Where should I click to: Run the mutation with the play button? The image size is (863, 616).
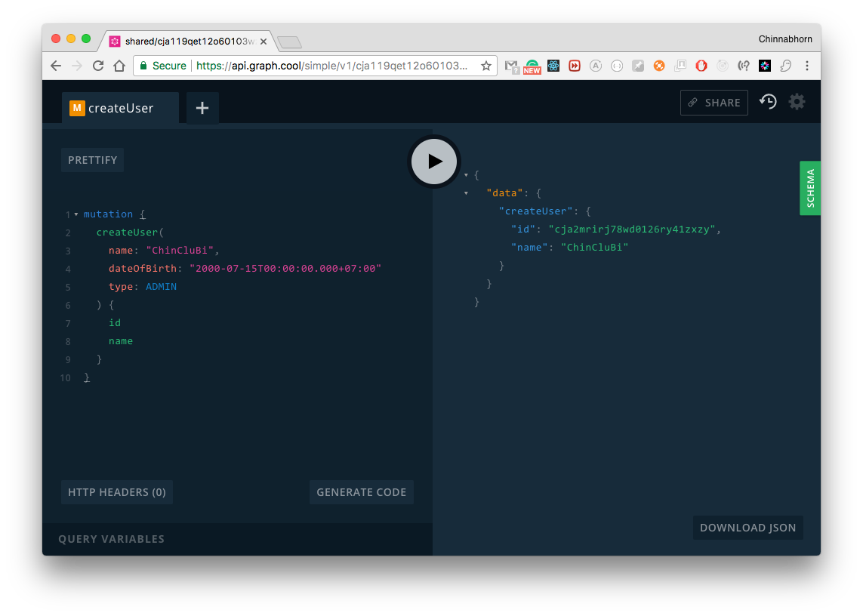coord(434,162)
